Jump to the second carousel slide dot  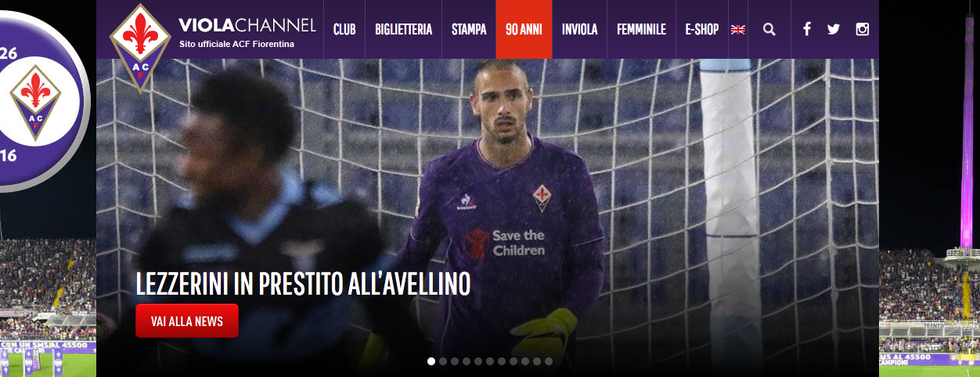click(x=443, y=361)
